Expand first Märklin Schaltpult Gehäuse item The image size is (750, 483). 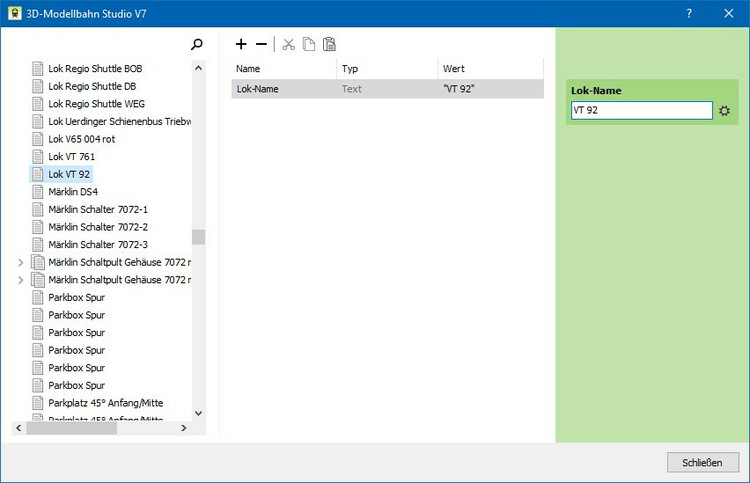pos(21,262)
